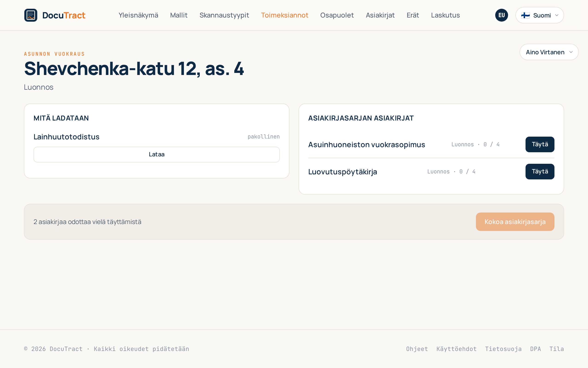Viewport: 588px width, 368px height.
Task: Click the 2026 DocuTract copyright text
Action: click(106, 349)
